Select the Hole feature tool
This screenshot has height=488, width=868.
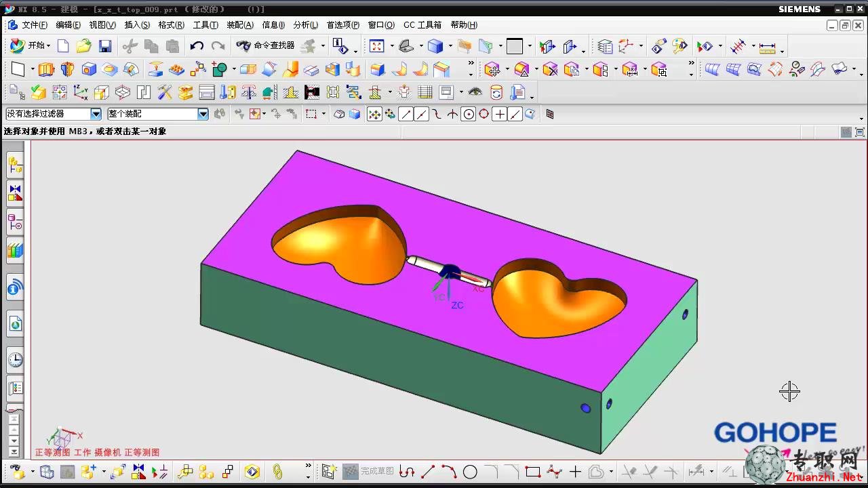pos(88,69)
